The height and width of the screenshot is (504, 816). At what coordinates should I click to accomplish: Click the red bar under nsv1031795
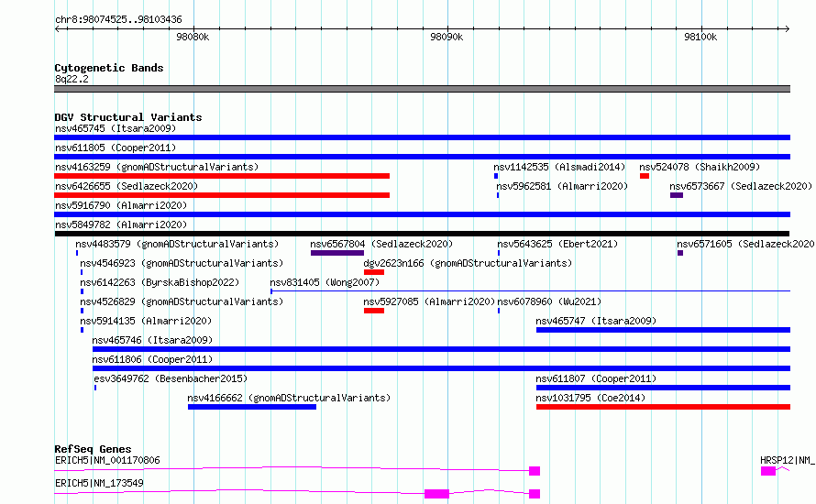click(x=663, y=407)
